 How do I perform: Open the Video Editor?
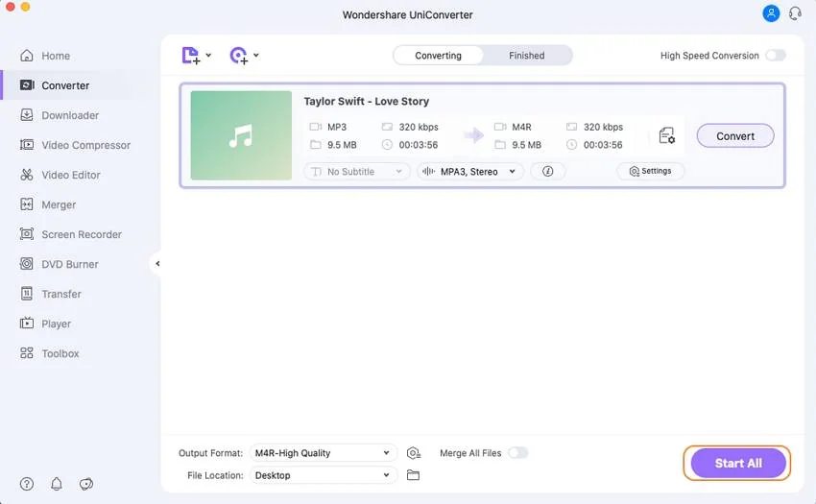point(71,175)
